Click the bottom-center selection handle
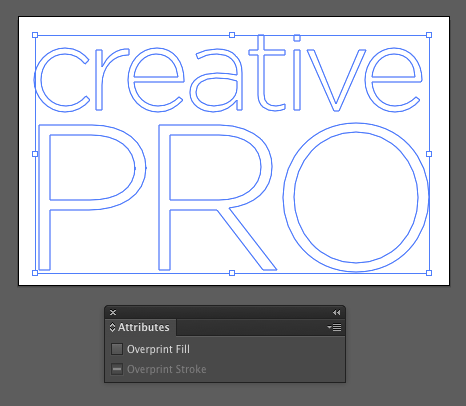Screen dimensions: 466x406 tap(232, 273)
